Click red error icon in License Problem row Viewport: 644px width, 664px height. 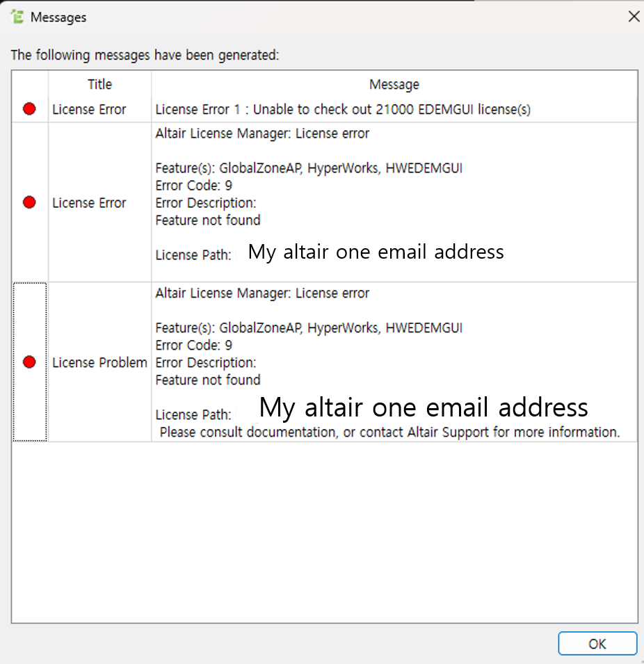point(29,362)
